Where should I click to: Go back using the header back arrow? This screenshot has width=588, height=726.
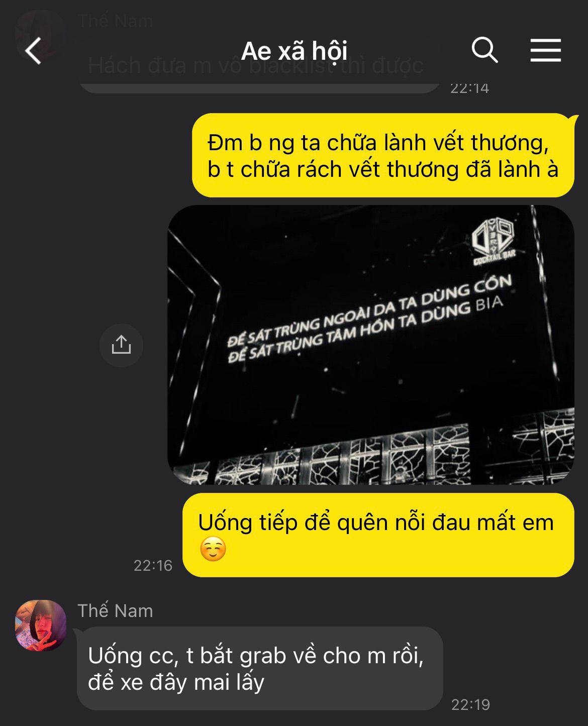tap(33, 51)
